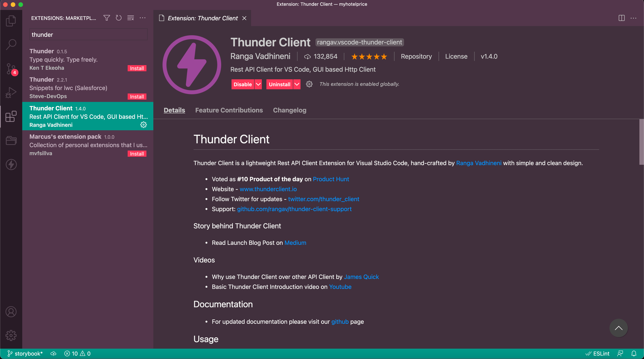Open the www.thunderclient.io link
Image resolution: width=644 pixels, height=359 pixels.
click(268, 189)
